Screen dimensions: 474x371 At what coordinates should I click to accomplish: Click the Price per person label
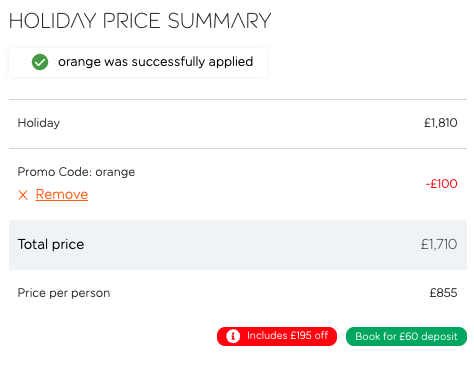tap(64, 293)
